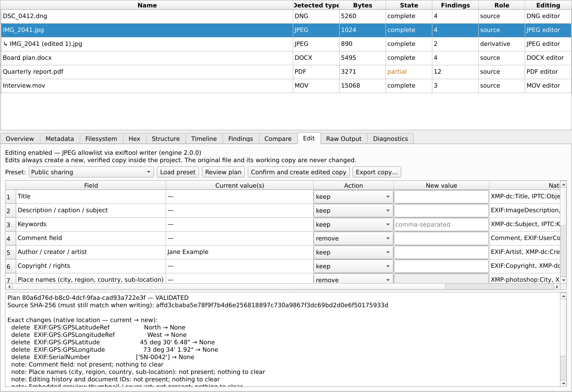The width and height of the screenshot is (572, 392).
Task: Click the New value field for Title
Action: [x=441, y=196]
